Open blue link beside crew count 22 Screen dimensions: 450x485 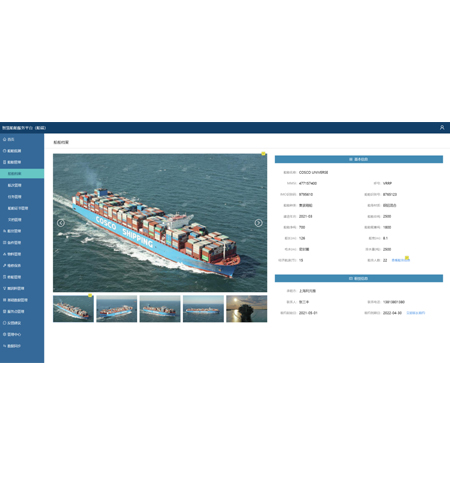pyautogui.click(x=401, y=260)
